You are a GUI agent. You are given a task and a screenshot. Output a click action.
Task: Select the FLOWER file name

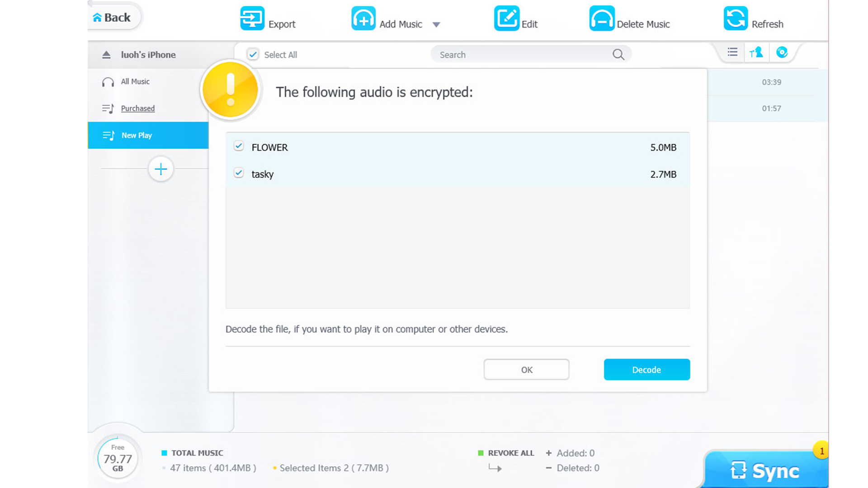[270, 147]
